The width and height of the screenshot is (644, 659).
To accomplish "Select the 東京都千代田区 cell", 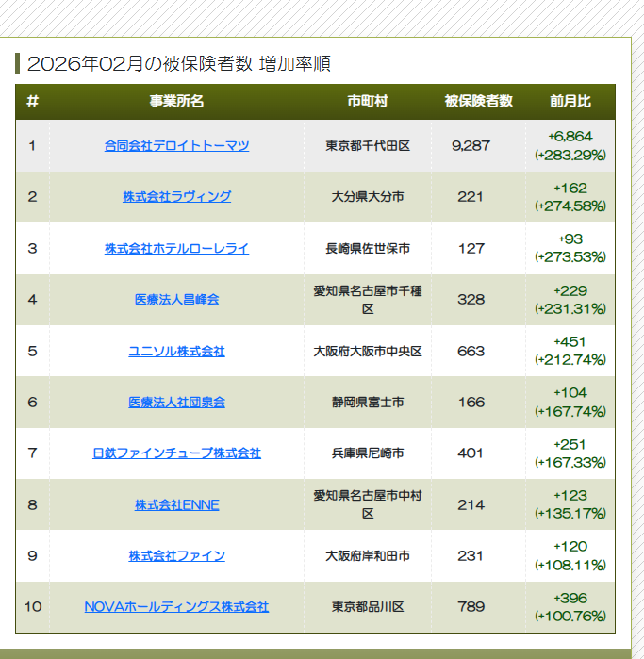I will 368,146.
